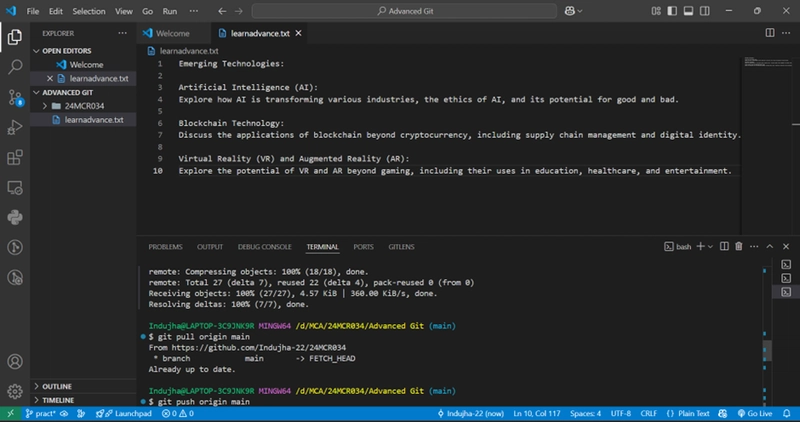Click the Advanced Git command center search
This screenshot has width=800, height=422.
tap(404, 11)
